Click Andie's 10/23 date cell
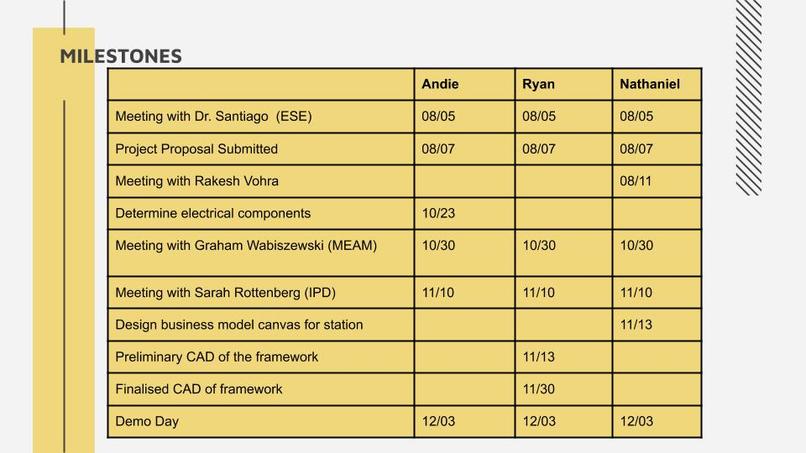 (465, 213)
